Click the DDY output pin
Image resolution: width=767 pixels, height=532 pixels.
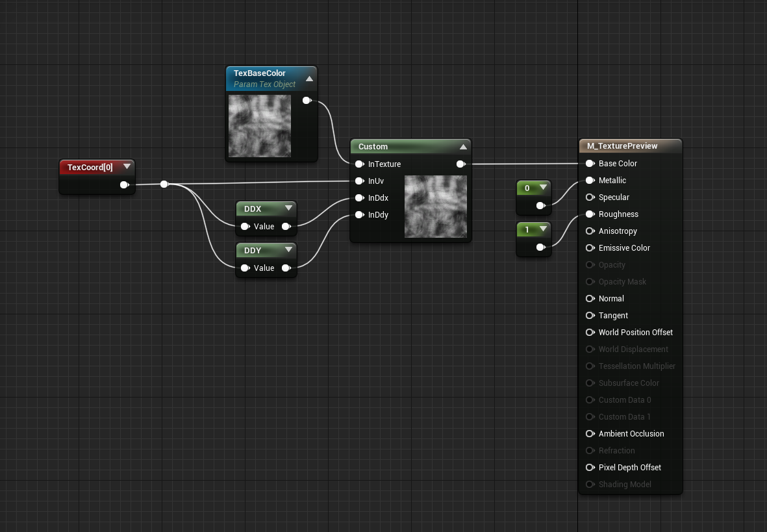coord(286,268)
